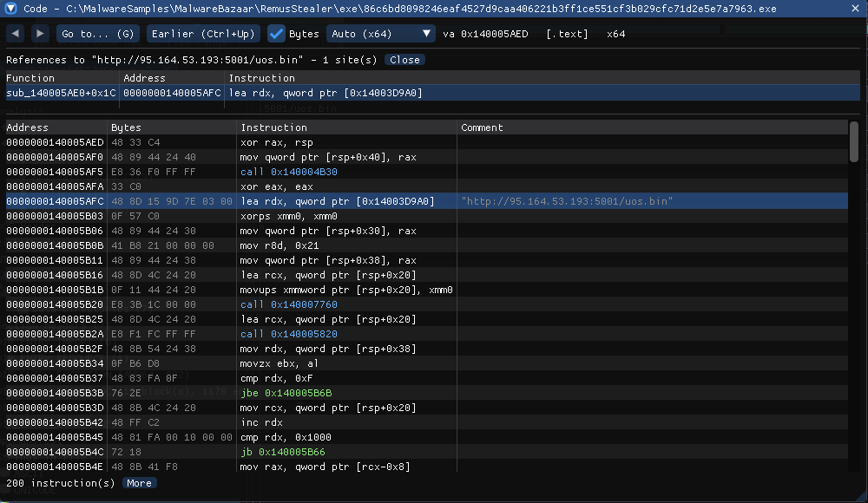Click address 0000000140005AF0 in the listing
This screenshot has width=868, height=503.
point(55,157)
